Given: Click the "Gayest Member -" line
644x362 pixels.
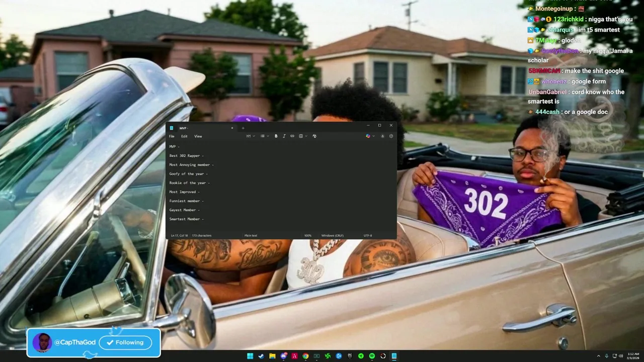Looking at the screenshot, I should pyautogui.click(x=184, y=210).
